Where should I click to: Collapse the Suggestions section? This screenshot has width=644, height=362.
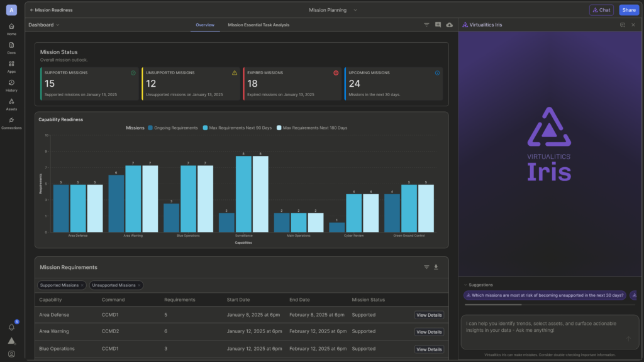(478, 285)
